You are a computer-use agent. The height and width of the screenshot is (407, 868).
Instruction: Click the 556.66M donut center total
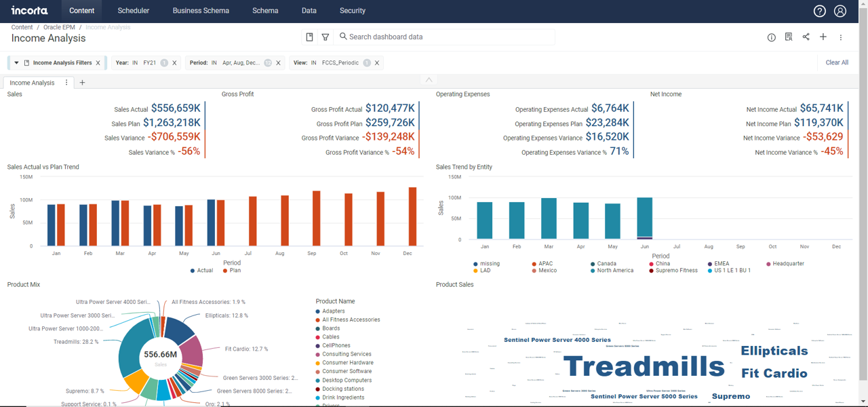point(161,354)
